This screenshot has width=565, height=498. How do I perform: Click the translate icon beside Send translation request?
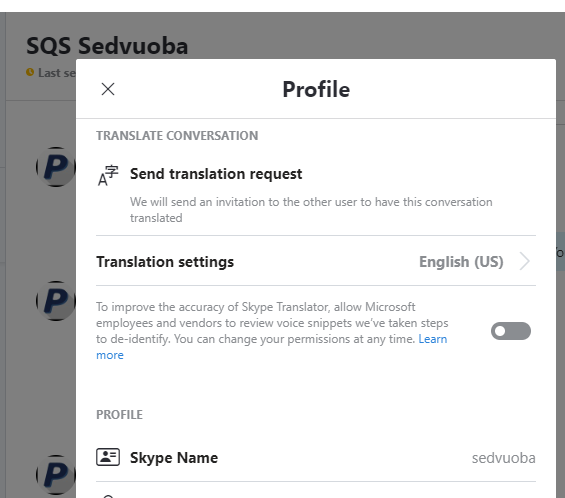(x=108, y=175)
